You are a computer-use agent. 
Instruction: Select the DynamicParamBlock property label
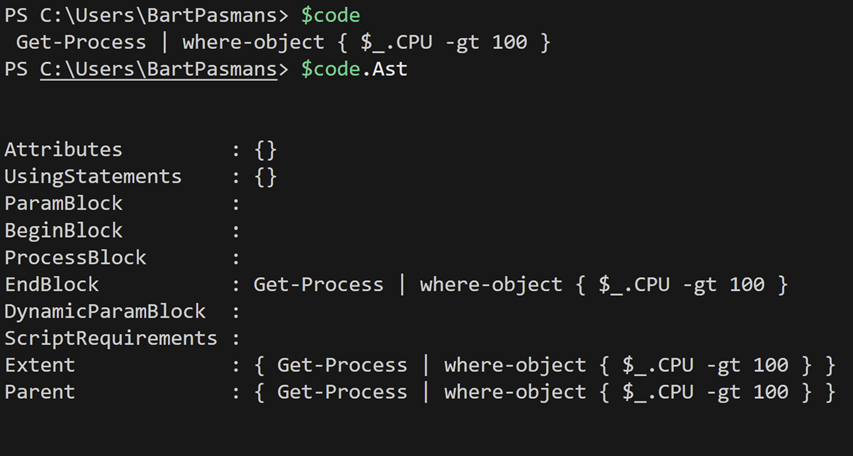coord(105,312)
